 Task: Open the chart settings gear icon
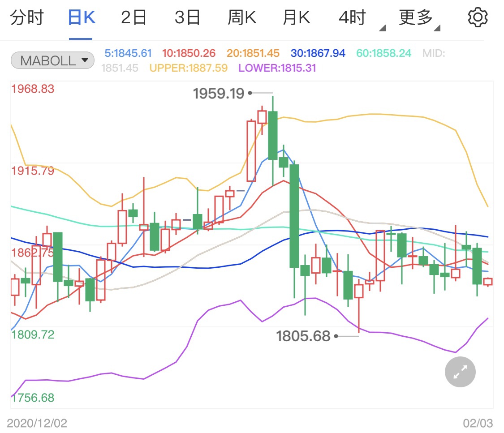(x=478, y=17)
